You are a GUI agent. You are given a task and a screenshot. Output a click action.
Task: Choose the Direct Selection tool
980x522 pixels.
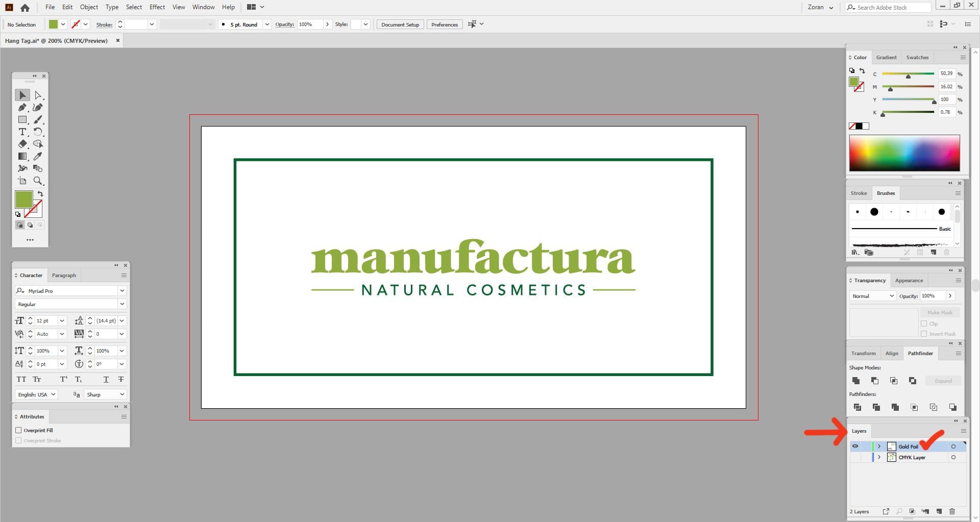click(38, 95)
